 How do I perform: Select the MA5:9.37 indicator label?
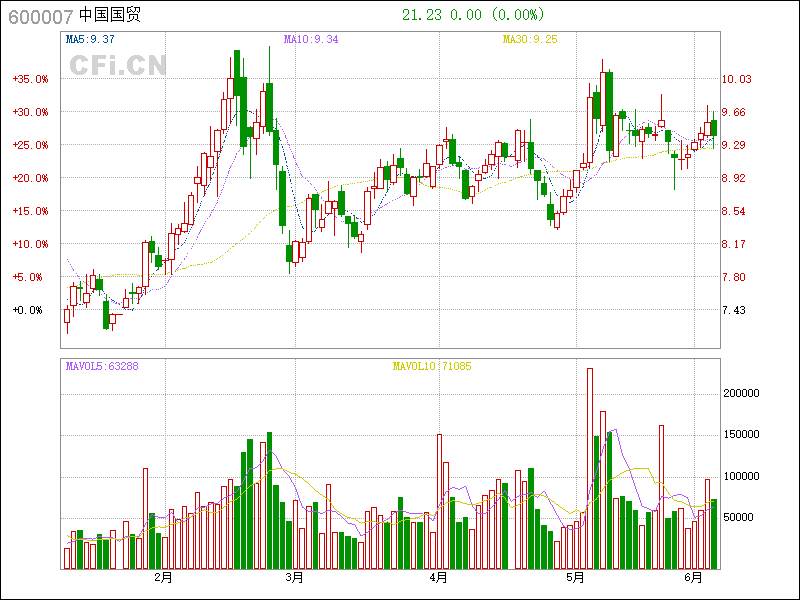tap(90, 39)
